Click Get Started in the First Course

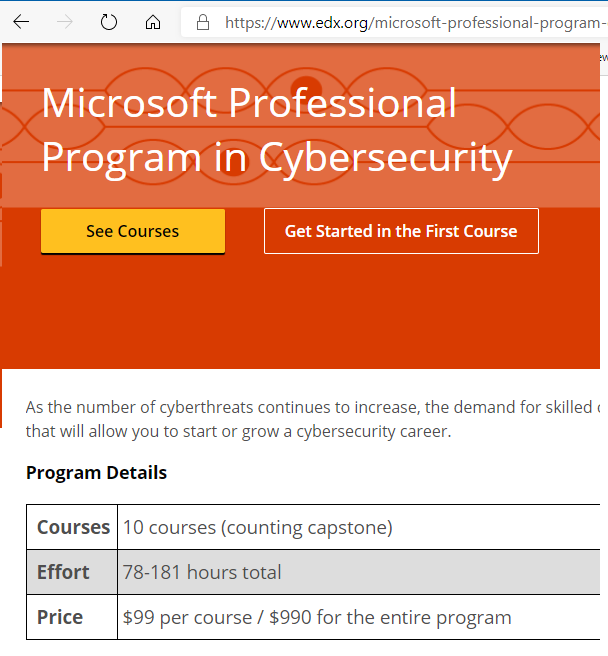pos(401,231)
